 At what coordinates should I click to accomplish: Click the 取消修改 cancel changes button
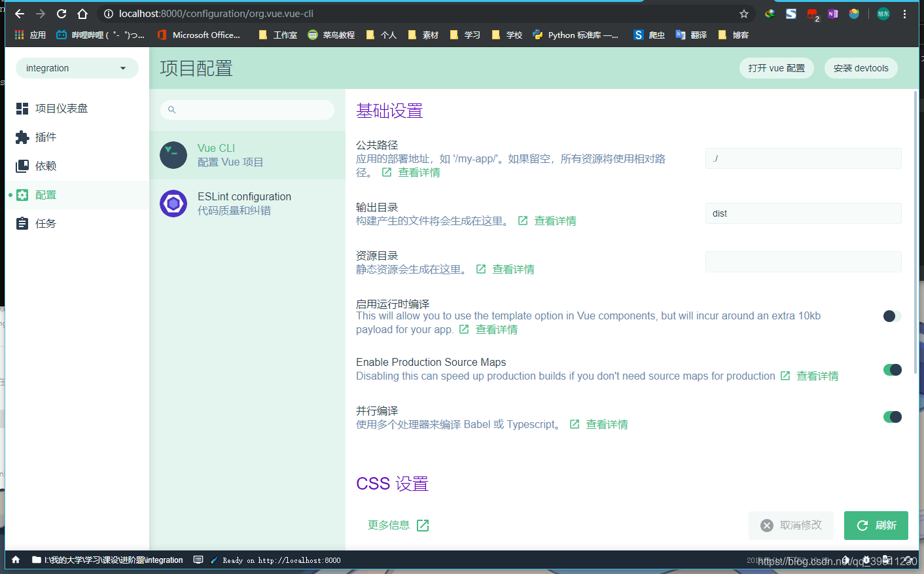click(791, 526)
